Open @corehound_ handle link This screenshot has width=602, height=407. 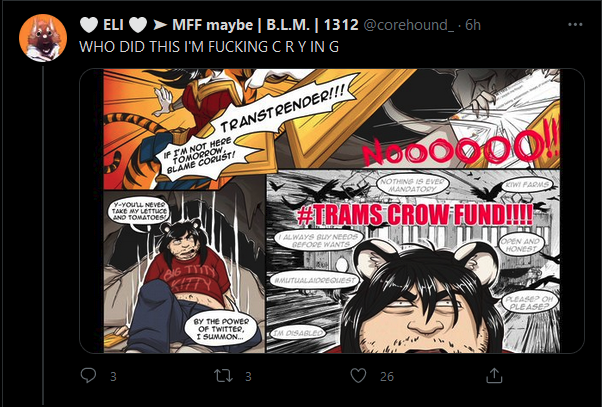point(408,25)
